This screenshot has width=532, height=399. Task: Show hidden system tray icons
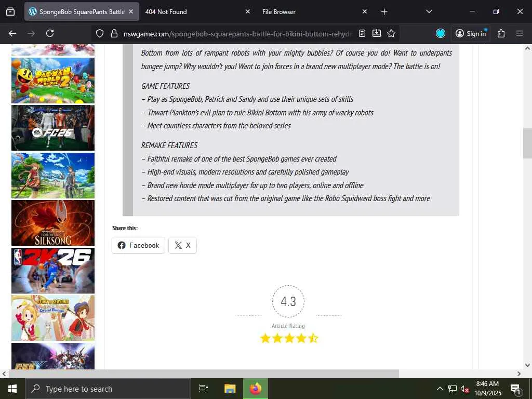coord(440,389)
